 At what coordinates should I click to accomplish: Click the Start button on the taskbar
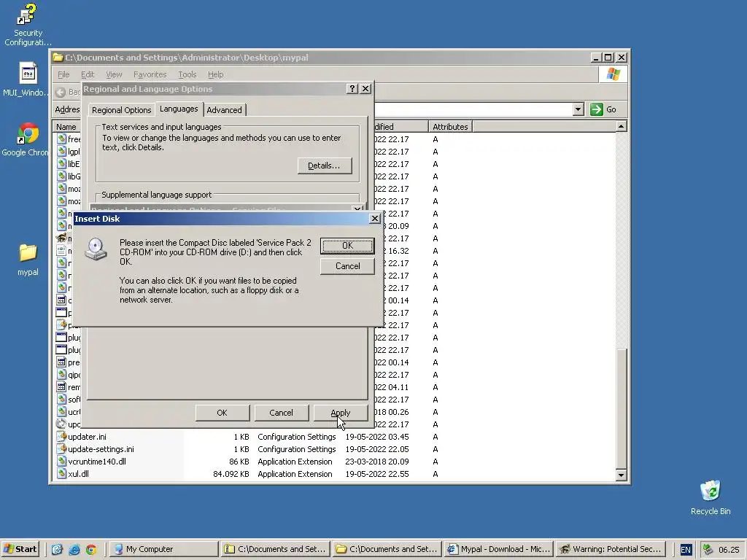tap(20, 549)
